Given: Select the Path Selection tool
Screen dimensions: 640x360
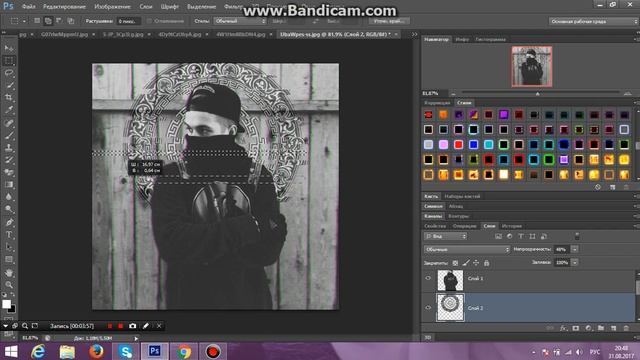Looking at the screenshot, I should [9, 247].
